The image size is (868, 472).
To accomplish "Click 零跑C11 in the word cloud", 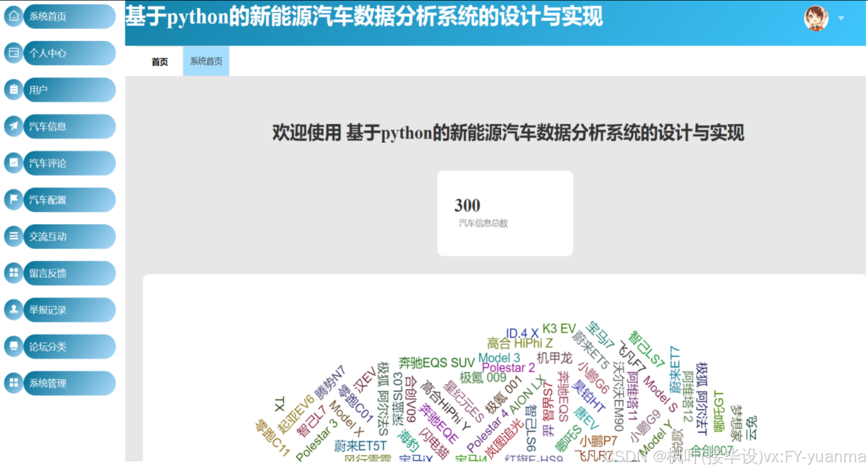I will point(272,438).
